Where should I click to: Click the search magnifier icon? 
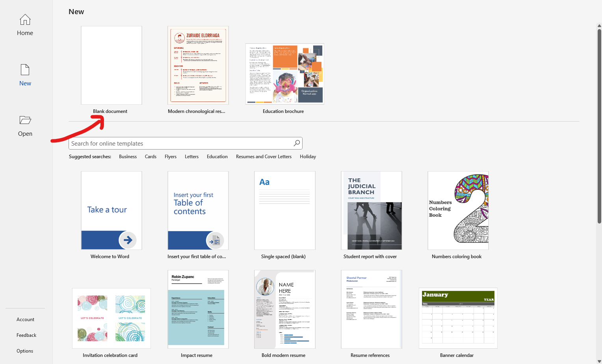click(296, 143)
